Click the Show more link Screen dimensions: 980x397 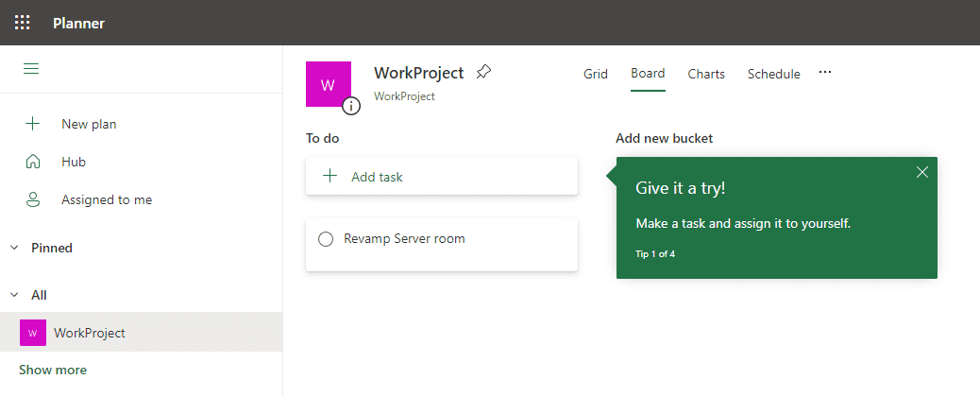[53, 371]
